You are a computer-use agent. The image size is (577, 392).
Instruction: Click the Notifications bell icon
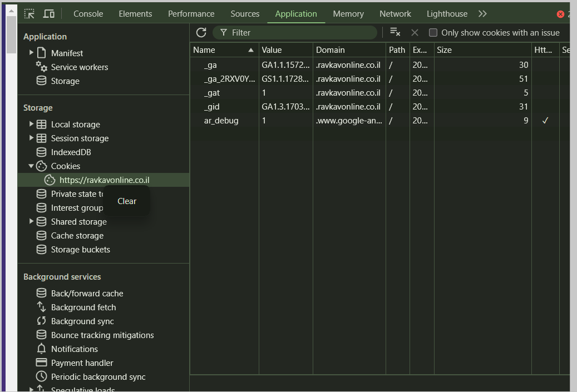click(x=41, y=349)
